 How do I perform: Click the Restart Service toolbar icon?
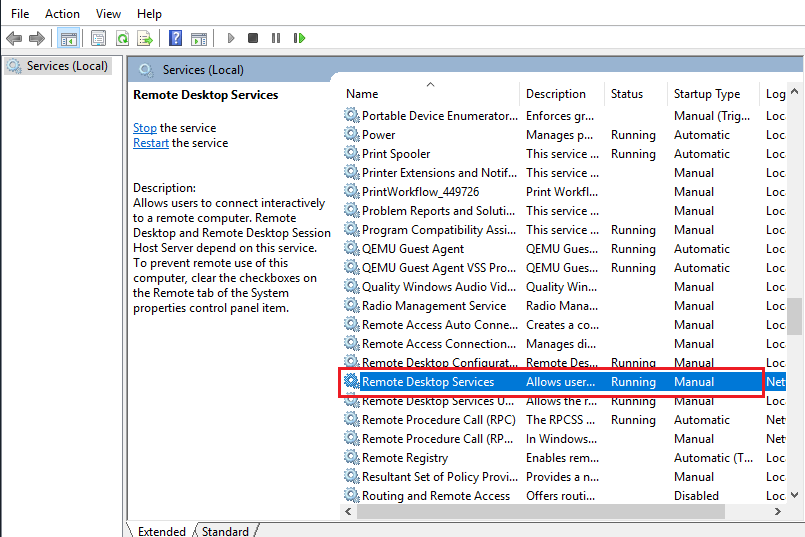[x=299, y=38]
